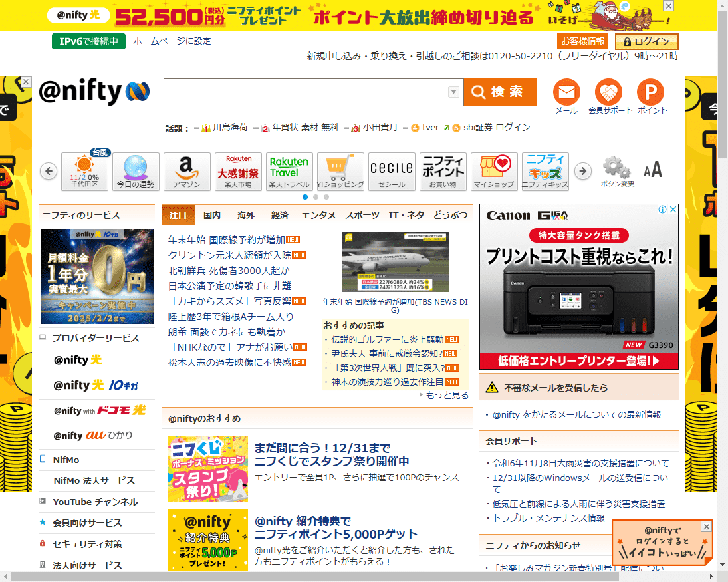728x582 pixels.
Task: Switch to the スポーツ news tab
Action: tap(362, 215)
